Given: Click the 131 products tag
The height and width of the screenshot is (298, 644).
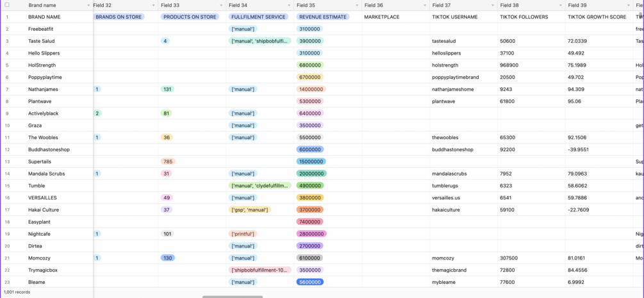Looking at the screenshot, I should [168, 89].
